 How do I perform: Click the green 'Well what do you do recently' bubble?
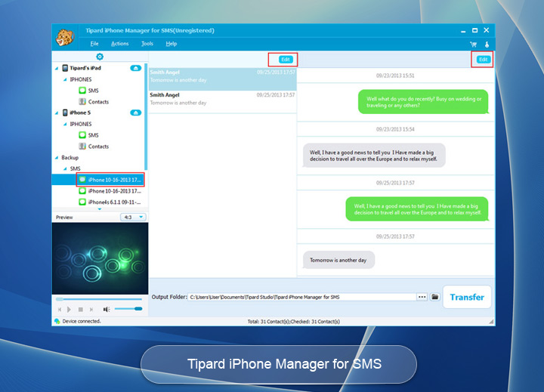pyautogui.click(x=423, y=102)
